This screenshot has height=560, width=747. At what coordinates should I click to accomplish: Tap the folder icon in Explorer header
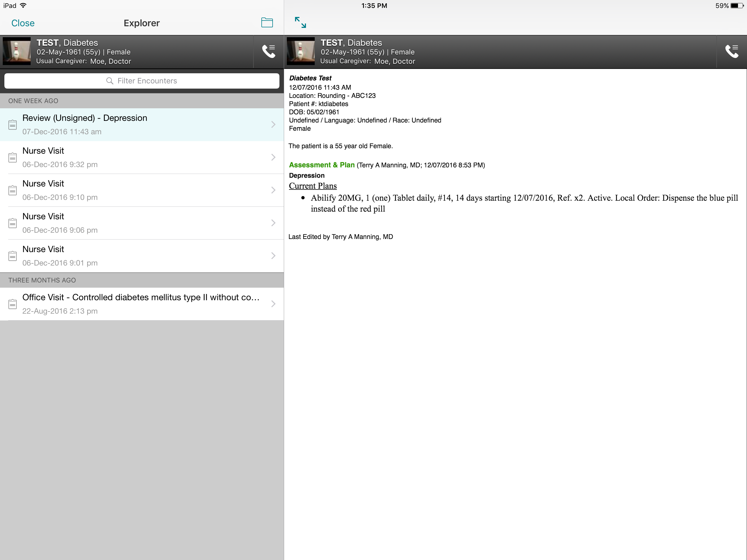pyautogui.click(x=267, y=23)
